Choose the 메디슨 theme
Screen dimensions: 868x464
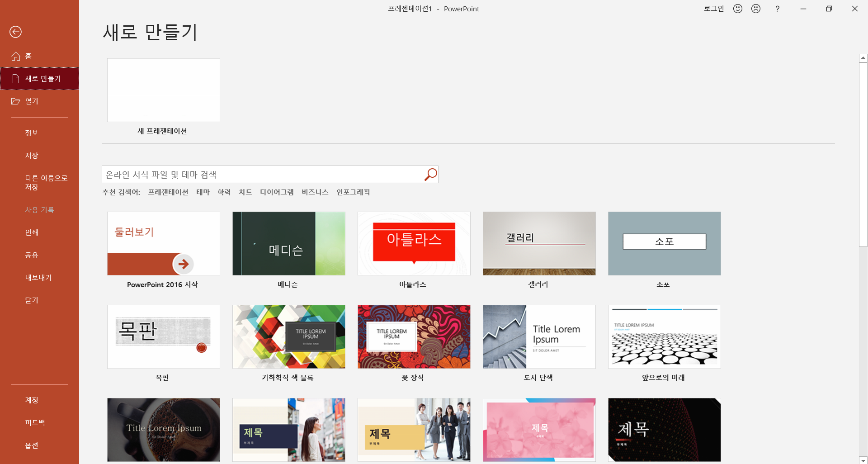(x=289, y=244)
